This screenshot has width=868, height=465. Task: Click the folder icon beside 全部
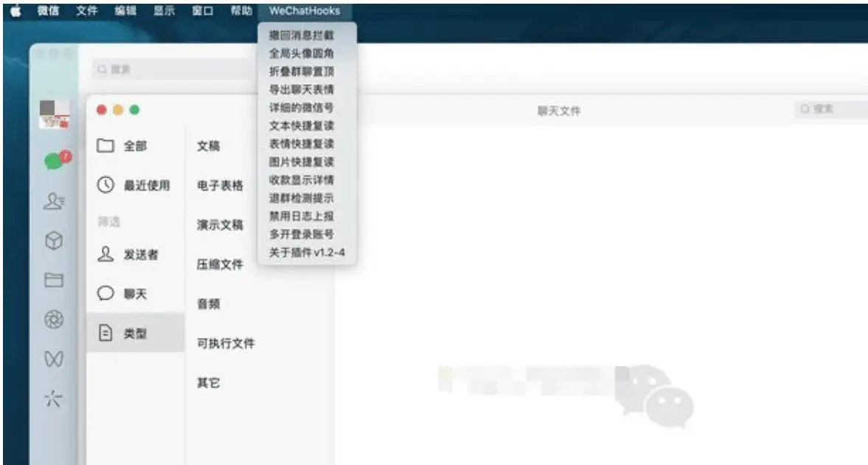pyautogui.click(x=105, y=145)
